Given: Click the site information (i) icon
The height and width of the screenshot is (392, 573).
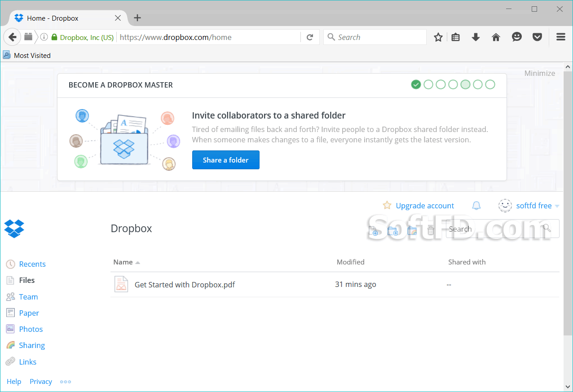Looking at the screenshot, I should (44, 37).
